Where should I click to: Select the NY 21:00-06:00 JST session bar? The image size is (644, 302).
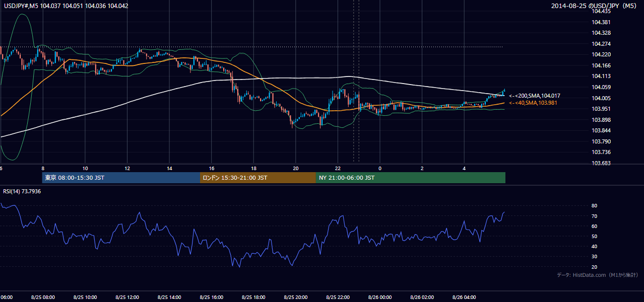(x=411, y=178)
